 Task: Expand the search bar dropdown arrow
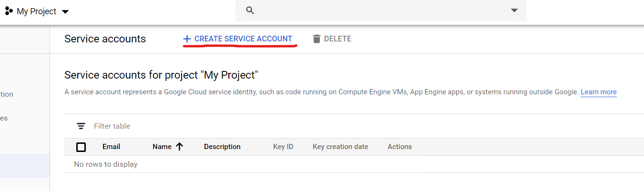(x=514, y=10)
